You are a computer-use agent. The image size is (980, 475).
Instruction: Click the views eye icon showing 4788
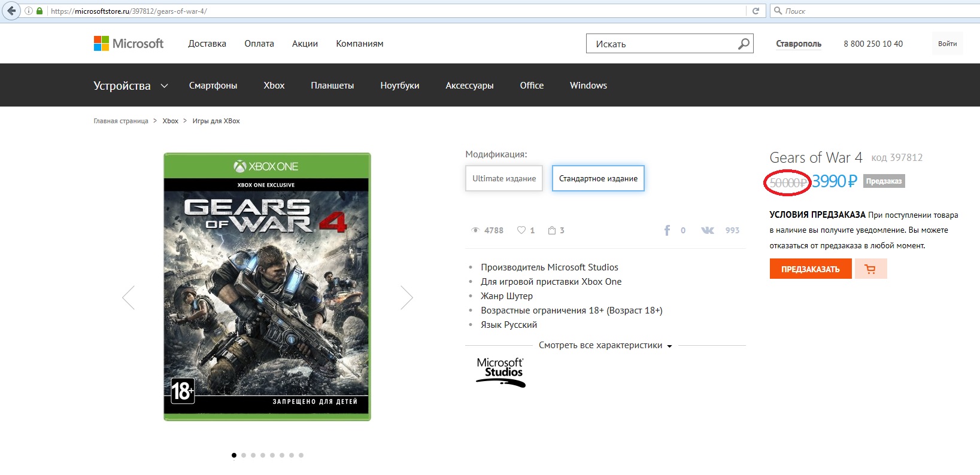(475, 230)
